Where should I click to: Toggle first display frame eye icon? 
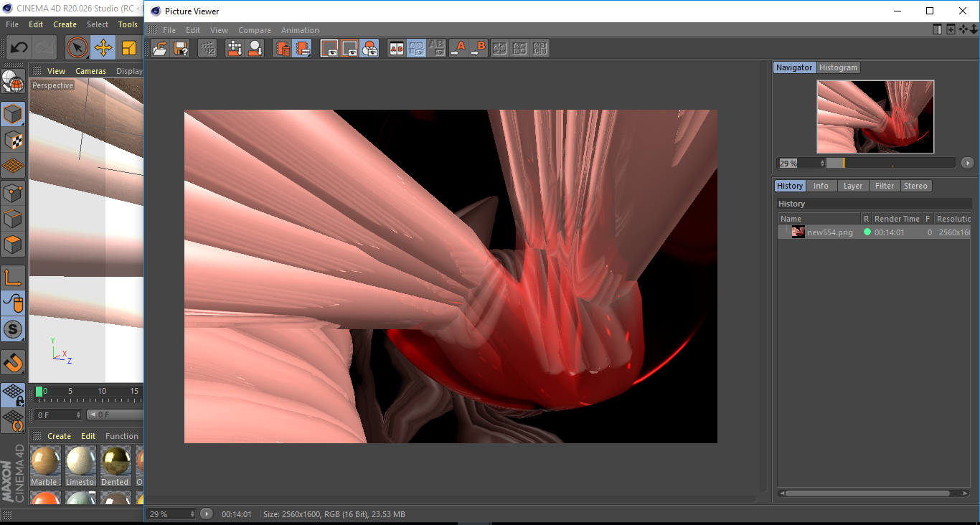tap(329, 49)
